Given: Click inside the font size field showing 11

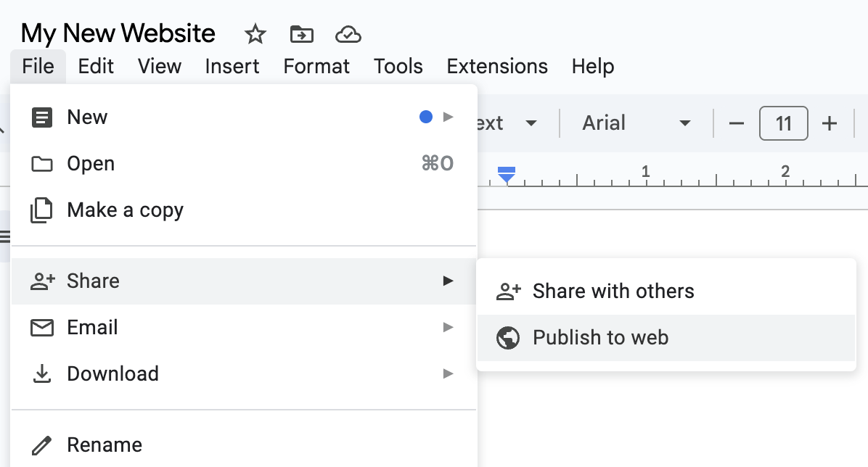Looking at the screenshot, I should [x=783, y=123].
